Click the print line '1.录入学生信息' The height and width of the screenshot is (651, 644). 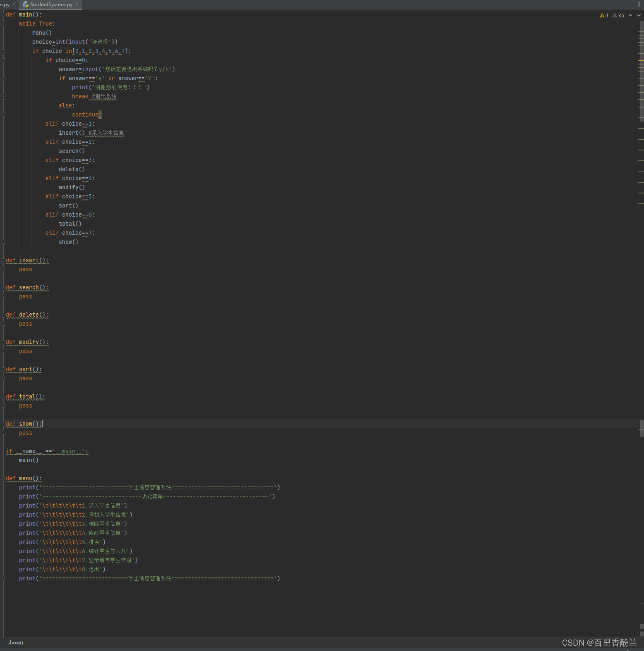pos(73,506)
